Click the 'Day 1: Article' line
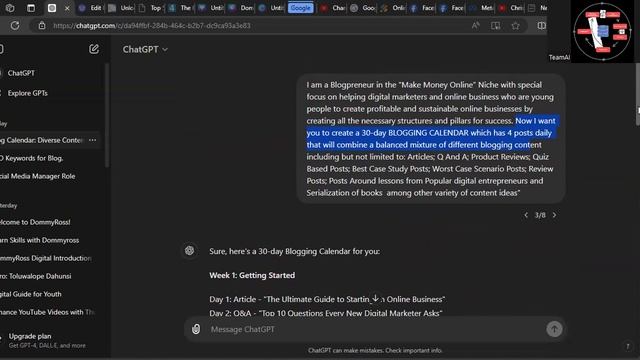 tap(327, 299)
